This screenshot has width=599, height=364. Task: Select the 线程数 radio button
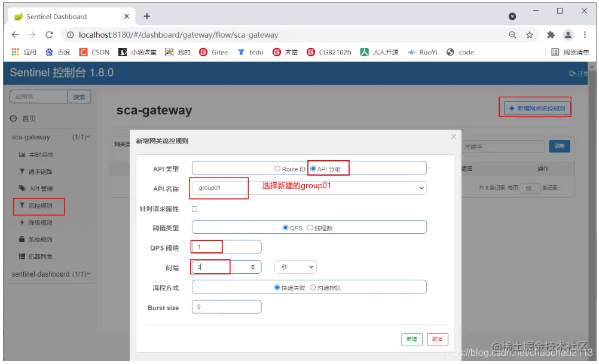(x=310, y=228)
